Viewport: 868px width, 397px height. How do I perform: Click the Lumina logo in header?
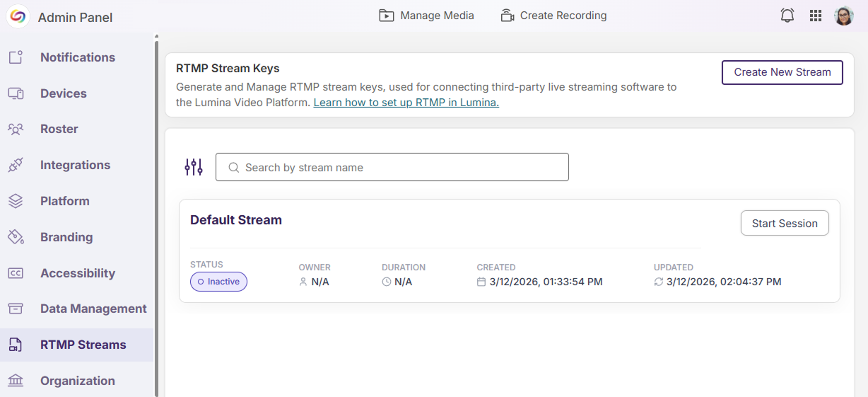pos(18,16)
